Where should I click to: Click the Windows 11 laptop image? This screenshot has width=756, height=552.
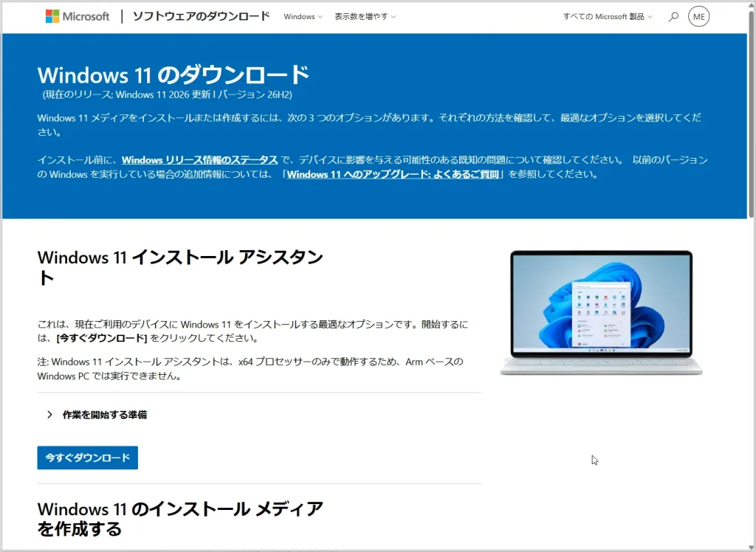click(x=601, y=312)
